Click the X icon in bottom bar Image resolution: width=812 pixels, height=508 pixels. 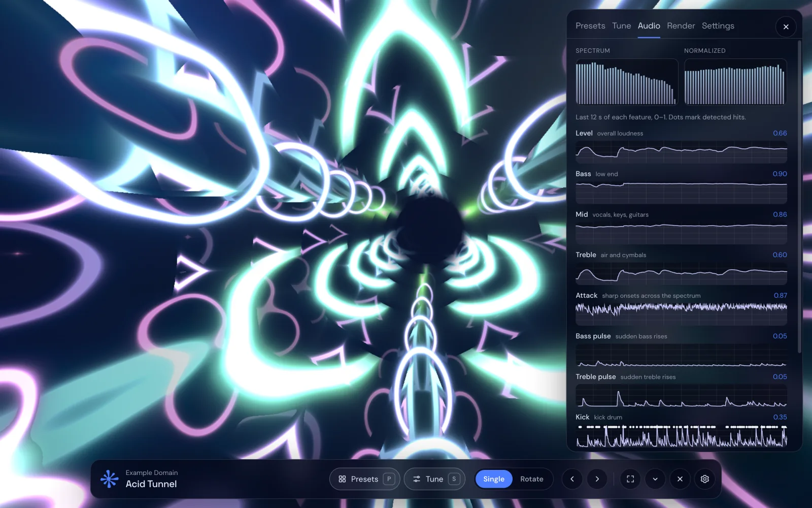click(680, 479)
